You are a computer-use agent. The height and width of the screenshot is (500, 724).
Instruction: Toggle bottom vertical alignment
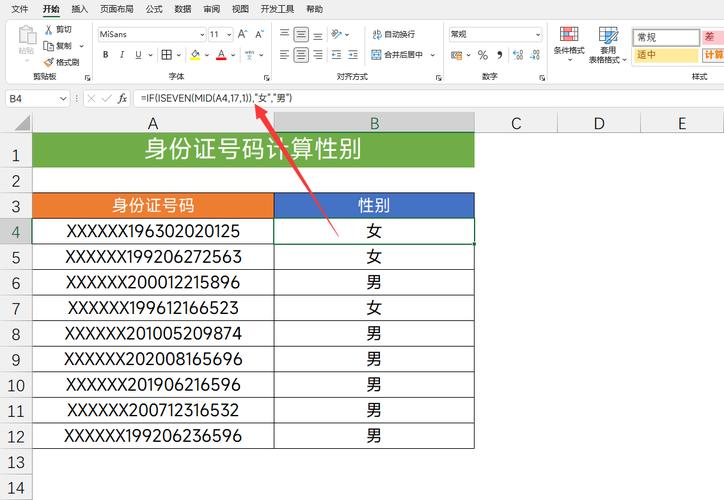click(318, 35)
